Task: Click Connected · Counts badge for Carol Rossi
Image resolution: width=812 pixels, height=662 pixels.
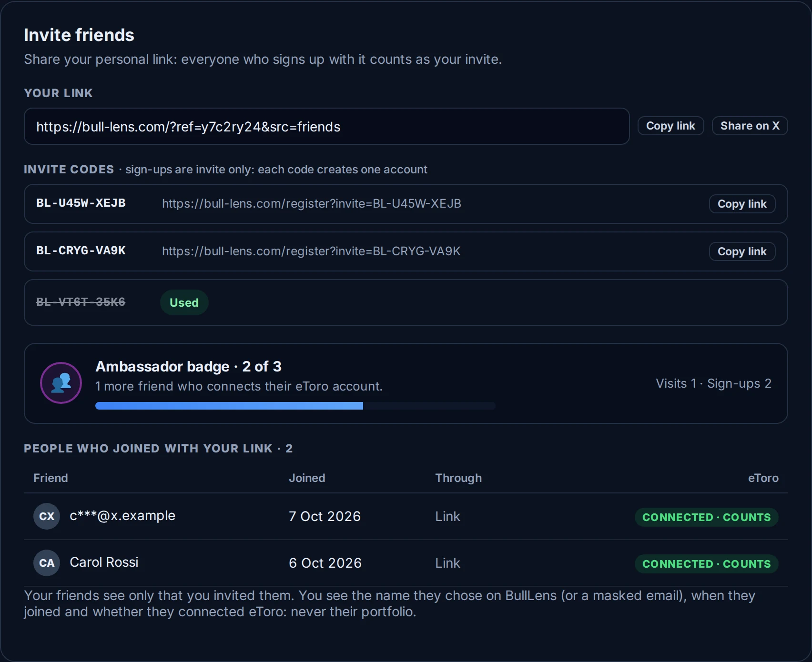Action: 706,564
